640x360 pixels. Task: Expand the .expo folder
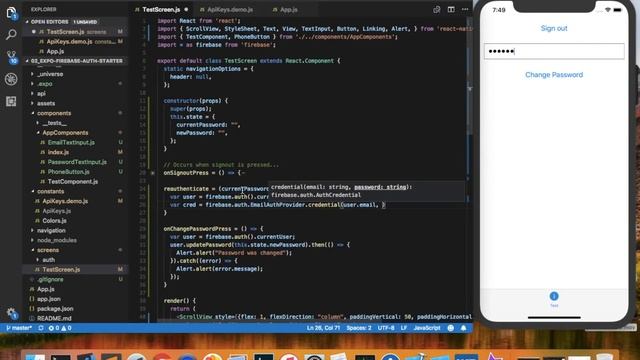(x=45, y=84)
